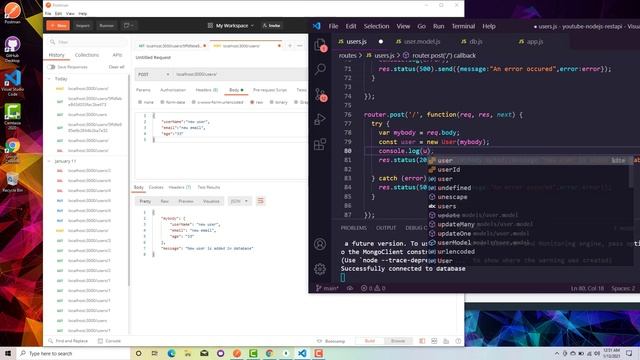The image size is (640, 360).
Task: Click the Import button in Postman
Action: click(x=83, y=25)
